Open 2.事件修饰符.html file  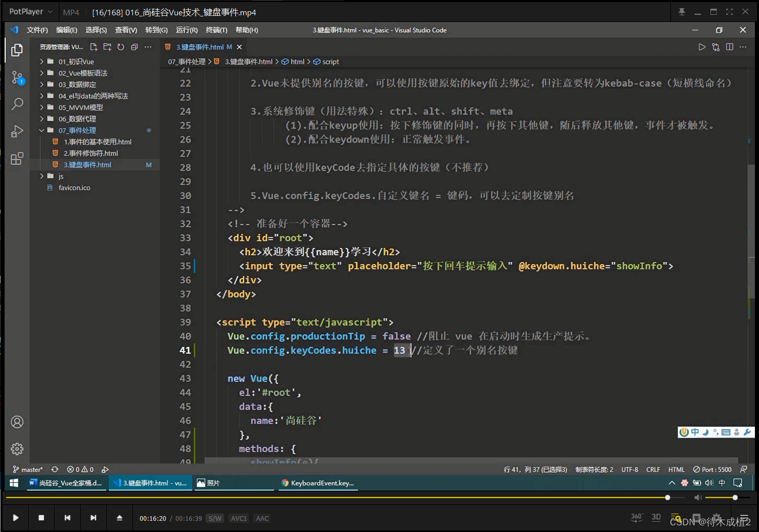tap(91, 153)
